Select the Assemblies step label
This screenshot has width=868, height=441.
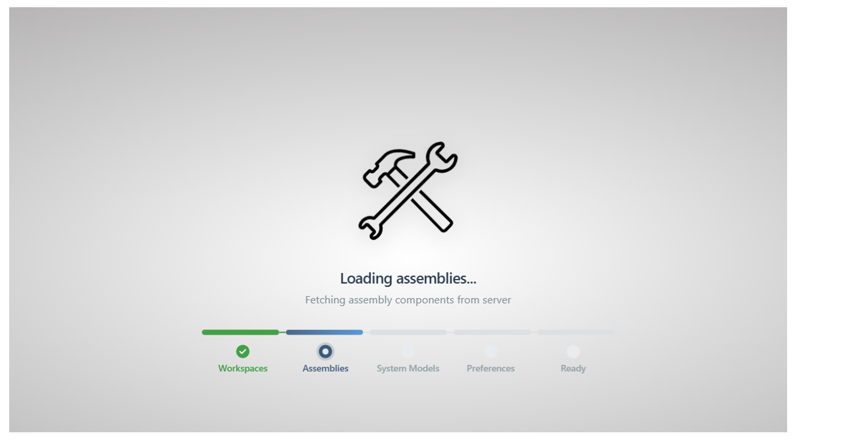[x=325, y=368]
